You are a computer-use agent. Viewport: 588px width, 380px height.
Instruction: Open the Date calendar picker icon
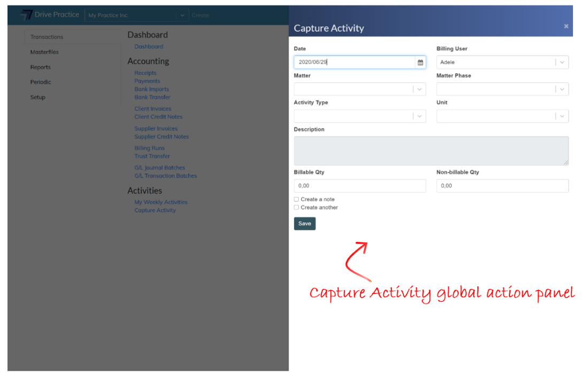[420, 63]
